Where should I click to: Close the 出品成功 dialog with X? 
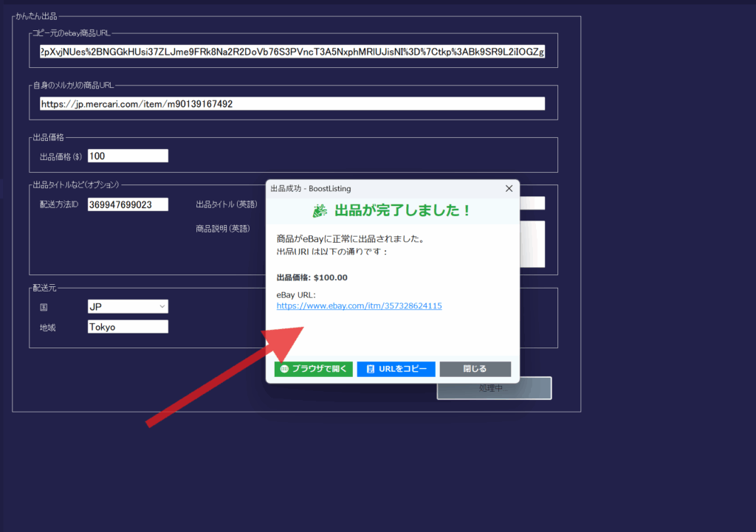tap(509, 189)
